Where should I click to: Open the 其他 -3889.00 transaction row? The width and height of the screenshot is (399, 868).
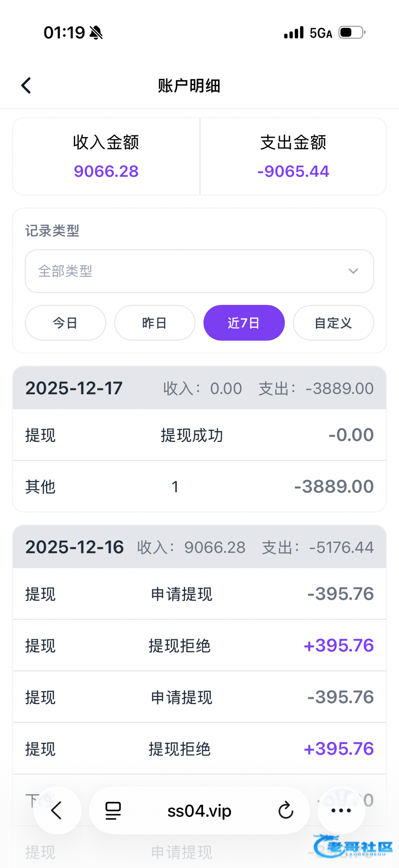(199, 486)
